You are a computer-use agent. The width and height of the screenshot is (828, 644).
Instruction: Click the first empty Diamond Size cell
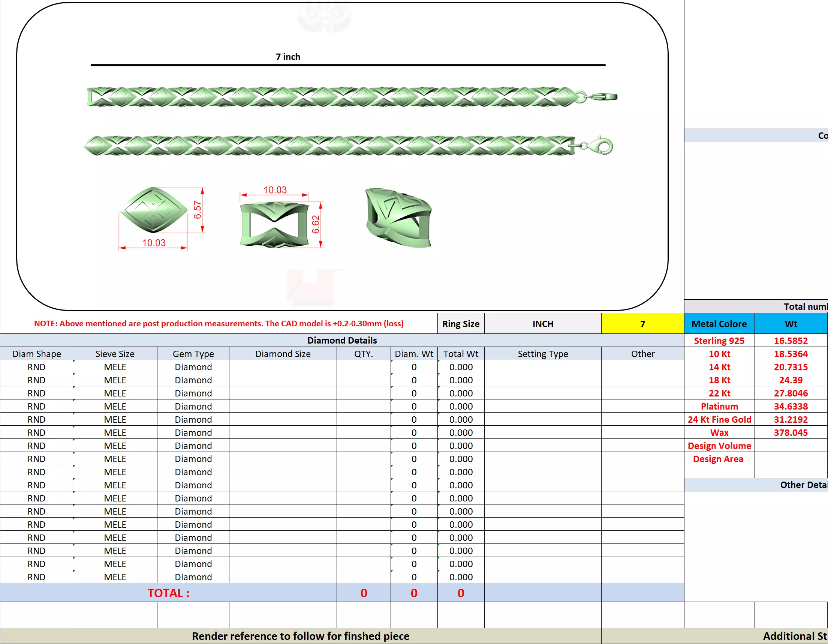[283, 367]
